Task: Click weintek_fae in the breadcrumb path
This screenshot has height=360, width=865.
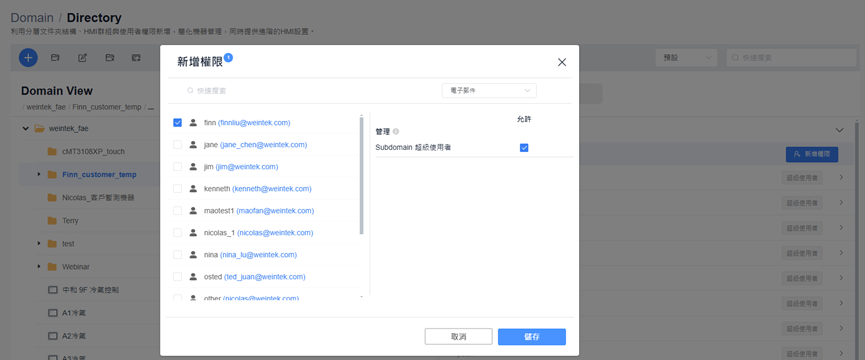Action: (x=46, y=107)
